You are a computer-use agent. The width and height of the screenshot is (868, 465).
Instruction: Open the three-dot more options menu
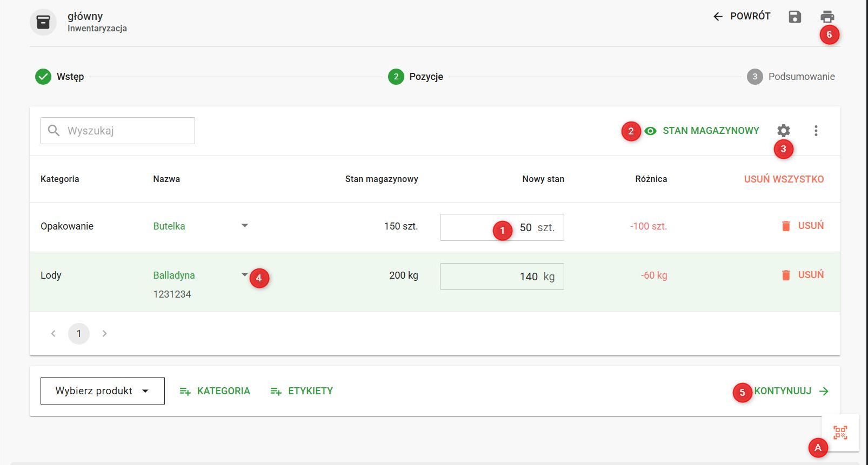click(816, 131)
